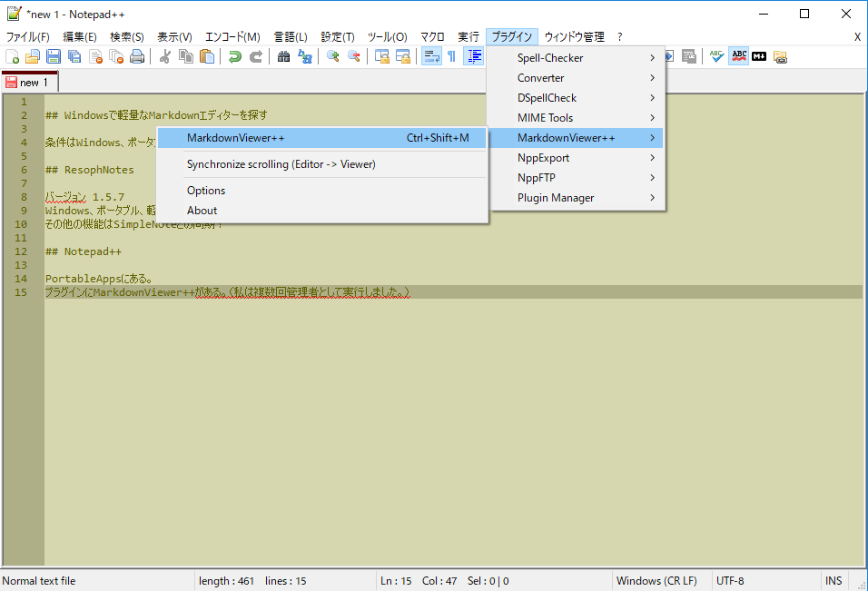The width and height of the screenshot is (868, 591).
Task: Click line number 15 in the margin
Action: (21, 291)
